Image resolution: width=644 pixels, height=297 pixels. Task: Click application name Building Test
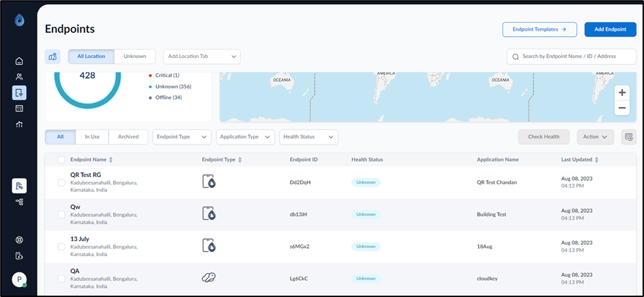coord(492,214)
